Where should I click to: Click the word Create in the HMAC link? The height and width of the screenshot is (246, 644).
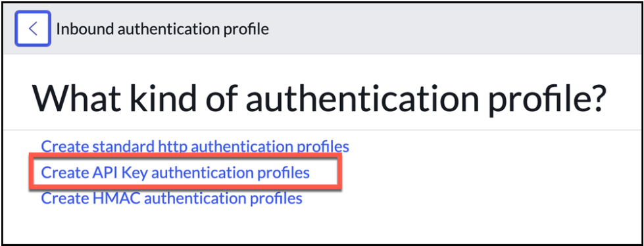coord(64,199)
